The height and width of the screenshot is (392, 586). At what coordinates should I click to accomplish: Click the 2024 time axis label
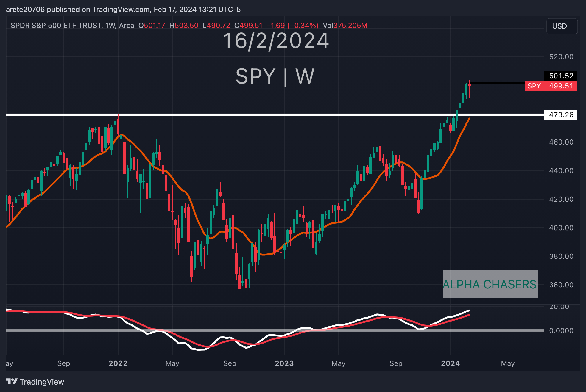tap(451, 363)
